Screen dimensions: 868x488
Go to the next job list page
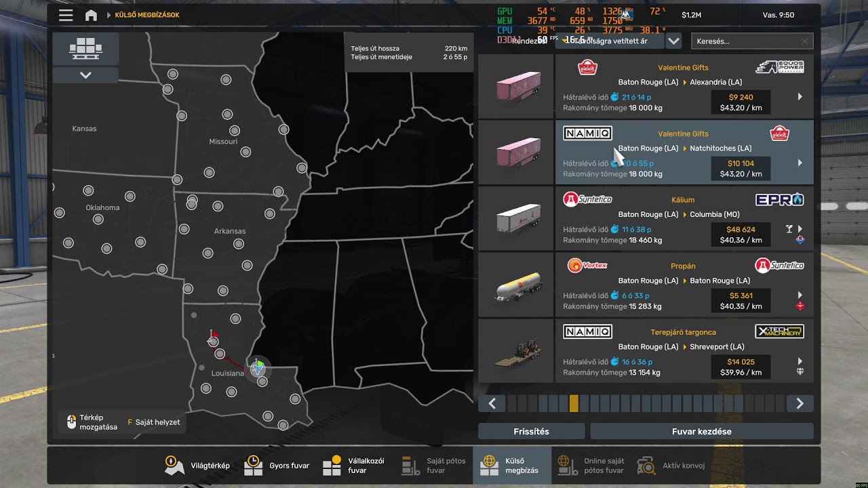coord(800,403)
